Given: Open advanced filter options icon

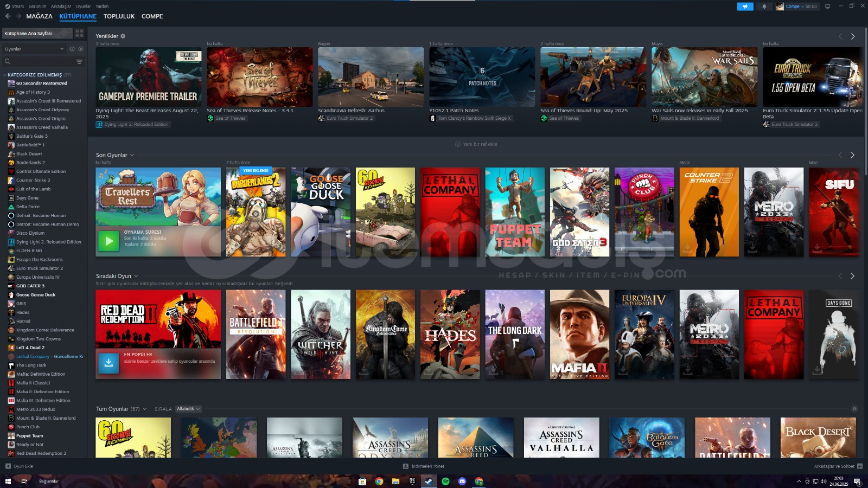Looking at the screenshot, I should (79, 62).
